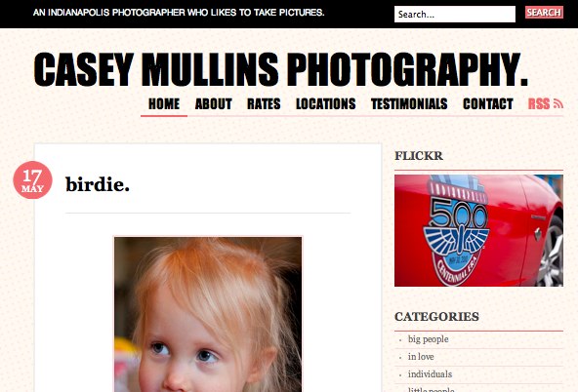Viewport: 578px width, 392px height.
Task: Click the Search button
Action: 544,13
